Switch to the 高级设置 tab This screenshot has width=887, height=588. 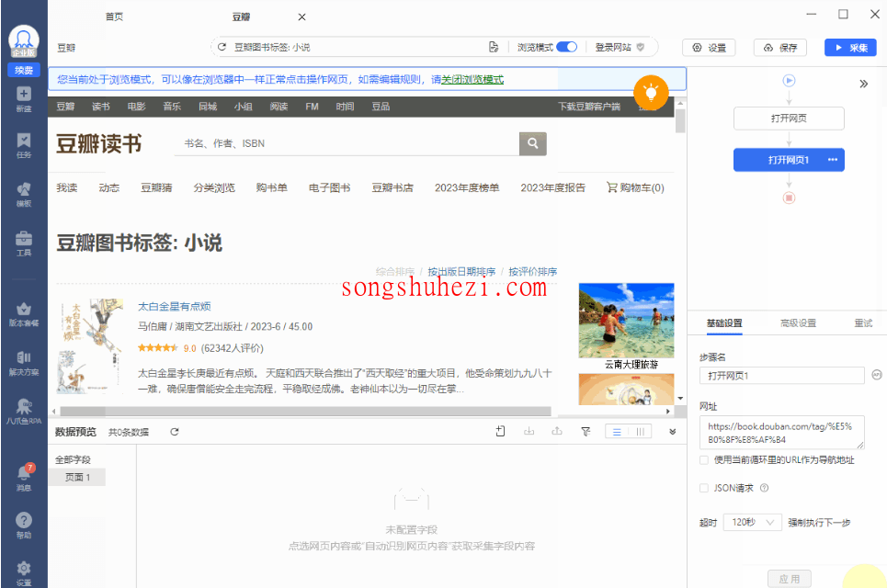[798, 322]
